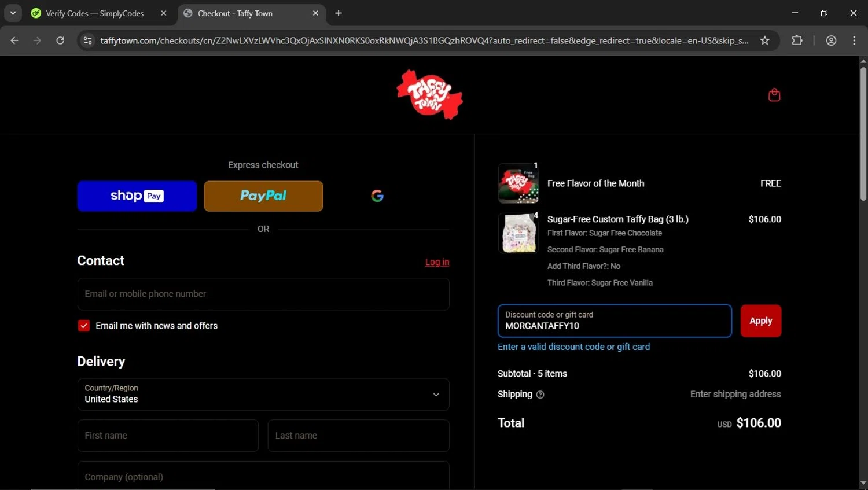Screen dimensions: 868x490
Task: Click the Log in link
Action: [437, 262]
